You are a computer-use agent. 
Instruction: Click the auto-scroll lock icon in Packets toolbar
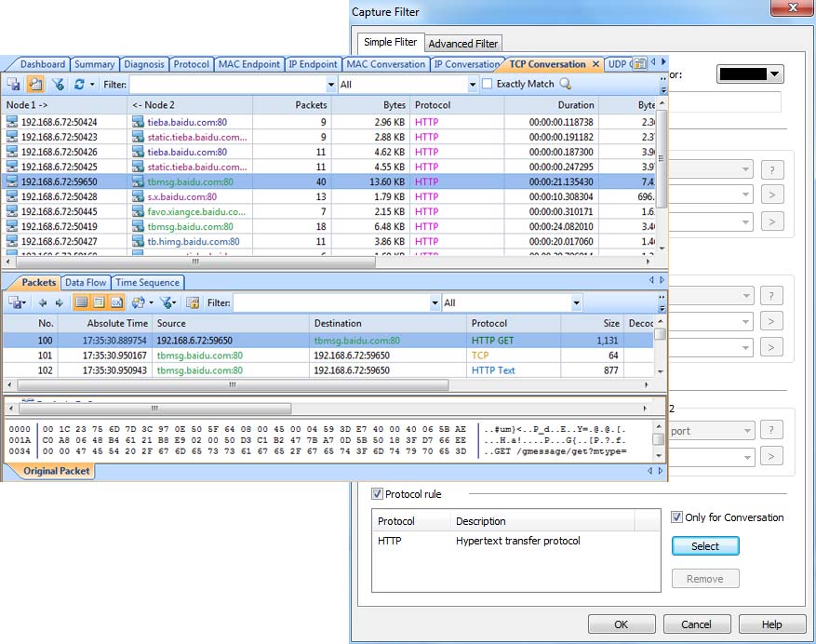point(193,302)
